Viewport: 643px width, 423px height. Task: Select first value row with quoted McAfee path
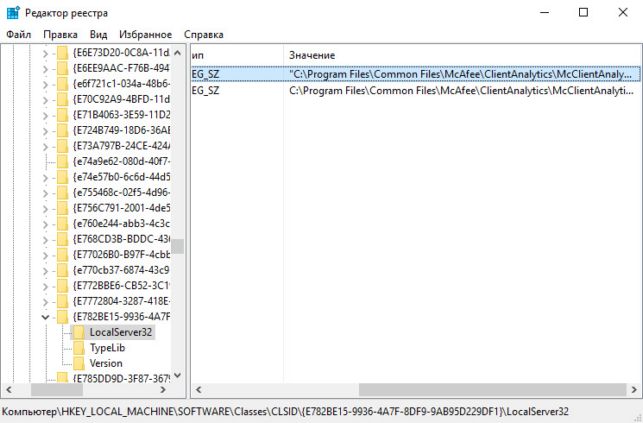tap(416, 74)
